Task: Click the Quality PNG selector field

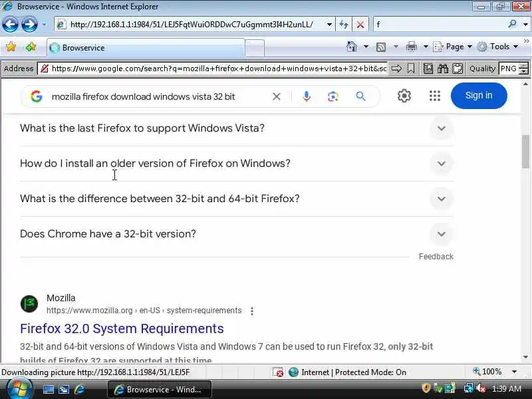Action: click(x=509, y=68)
